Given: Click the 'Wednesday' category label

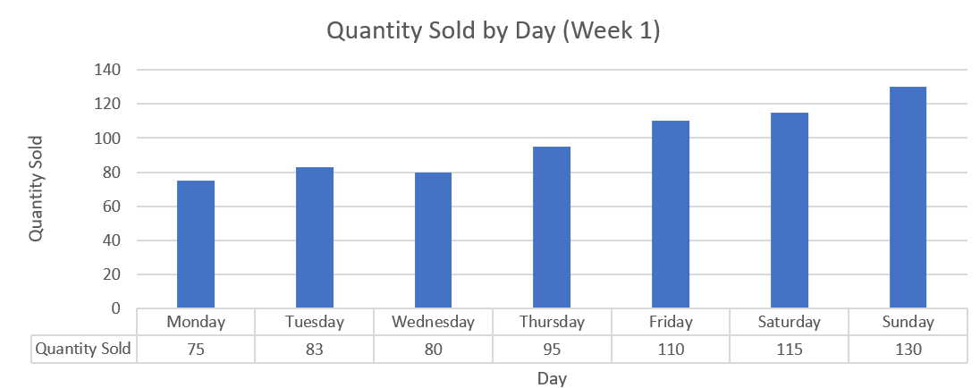Looking at the screenshot, I should [x=433, y=322].
